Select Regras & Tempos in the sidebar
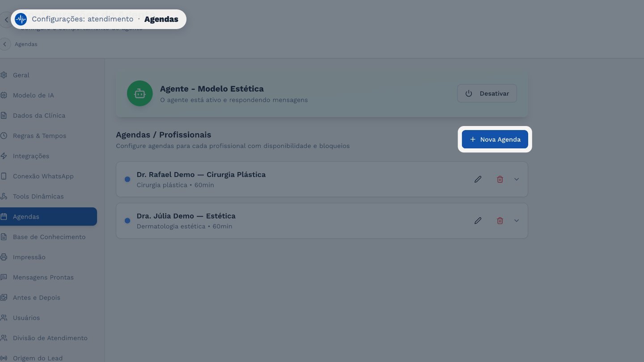This screenshot has height=362, width=644. point(48,136)
